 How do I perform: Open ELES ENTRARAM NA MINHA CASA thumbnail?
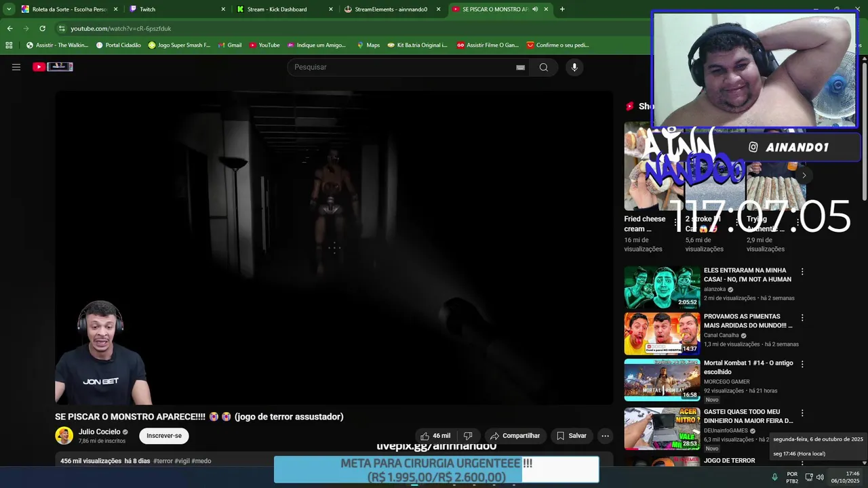[x=662, y=287]
